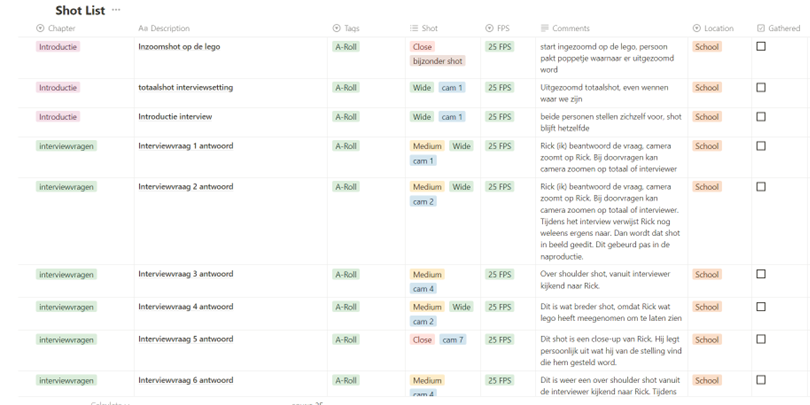This screenshot has height=405, width=810.
Task: Click the Description column text-type icon
Action: [x=143, y=28]
